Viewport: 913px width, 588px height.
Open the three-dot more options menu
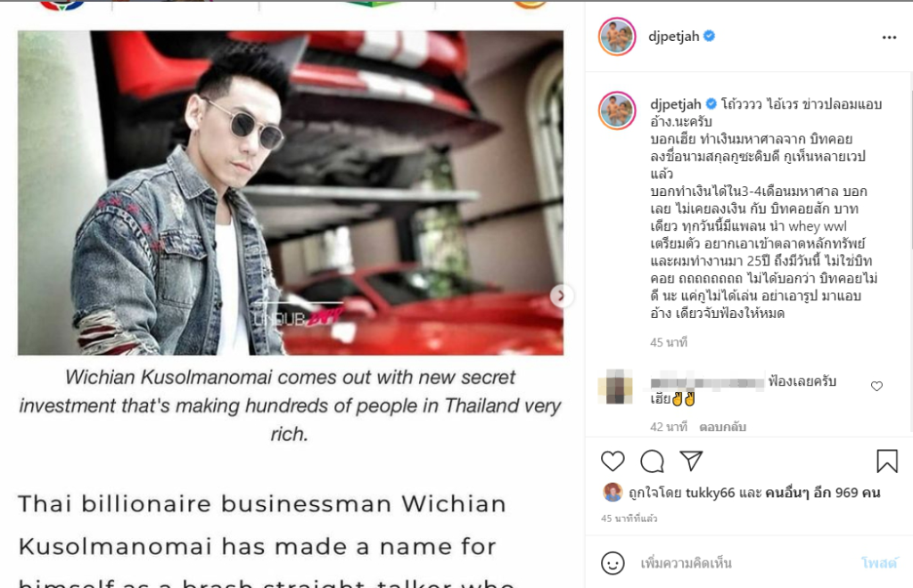coord(889,37)
